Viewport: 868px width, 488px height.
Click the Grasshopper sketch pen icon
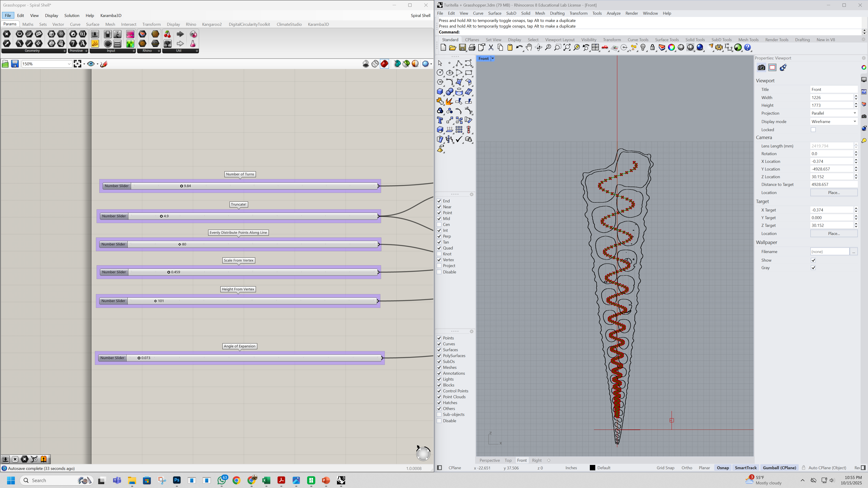104,64
